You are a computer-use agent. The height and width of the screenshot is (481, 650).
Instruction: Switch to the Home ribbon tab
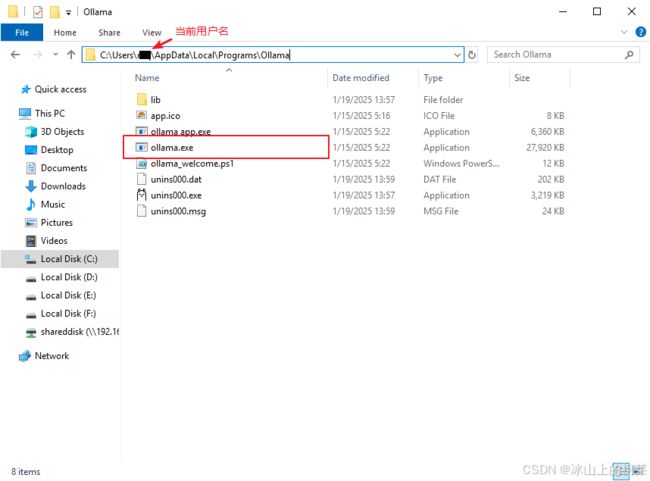point(65,32)
